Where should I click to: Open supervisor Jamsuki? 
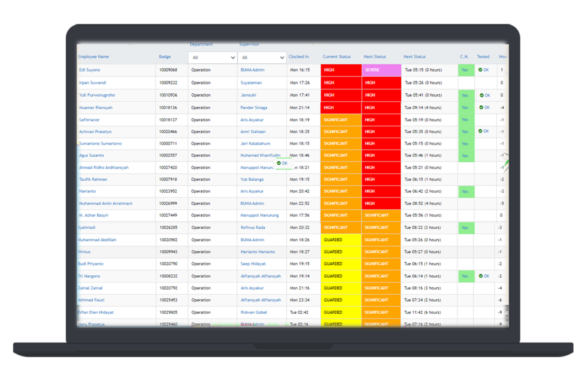(x=248, y=95)
